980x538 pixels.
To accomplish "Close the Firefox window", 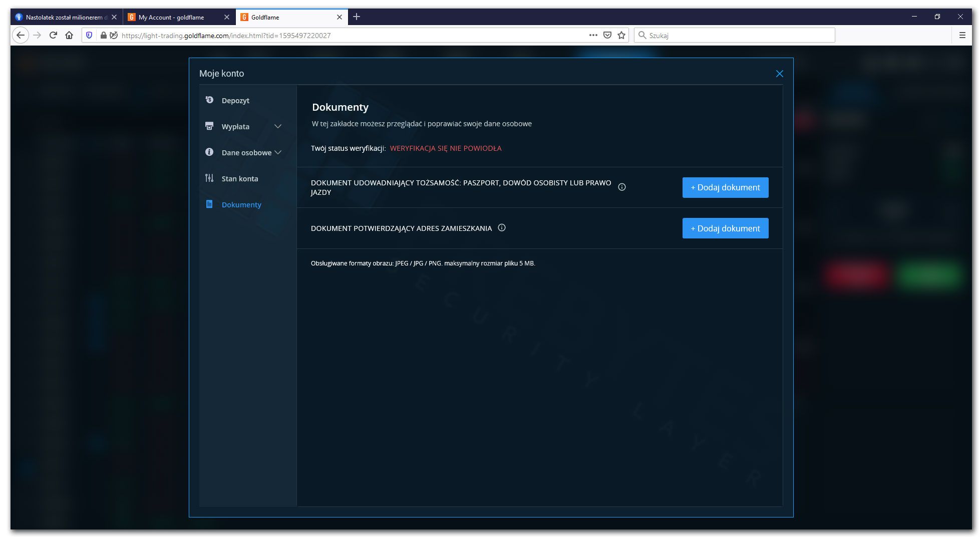I will click(x=960, y=17).
